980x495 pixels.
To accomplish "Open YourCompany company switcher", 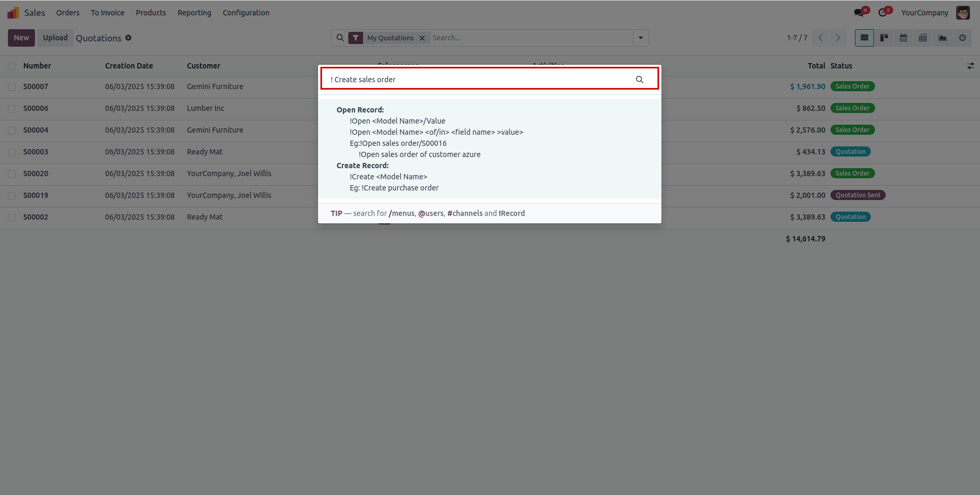I will [924, 13].
